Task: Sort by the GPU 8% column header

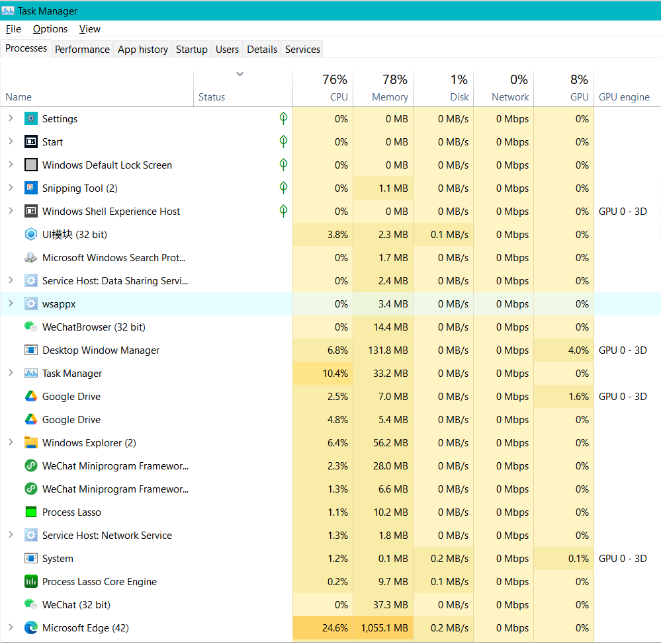Action: click(564, 89)
